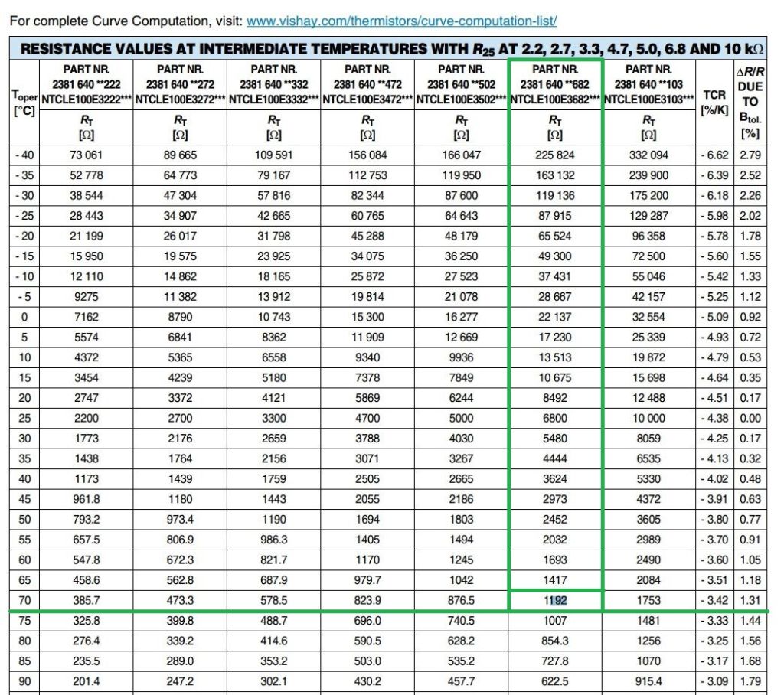This screenshot has width=784, height=695.
Task: Click the NTCLE100E3682 part number header
Action: click(555, 99)
